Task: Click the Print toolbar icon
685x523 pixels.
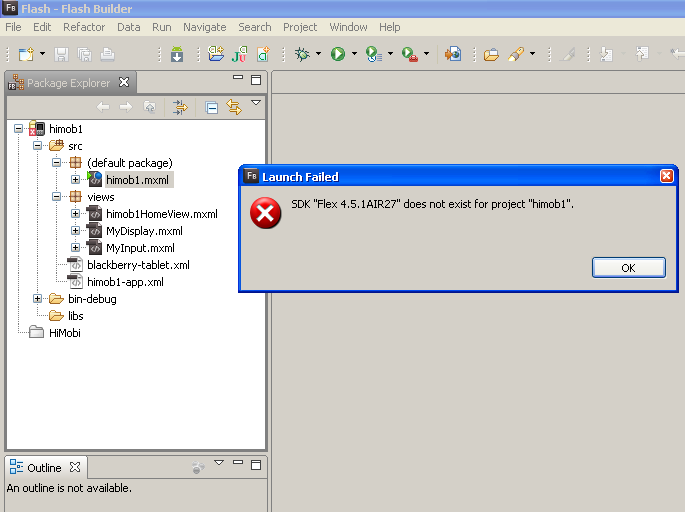Action: [x=107, y=55]
